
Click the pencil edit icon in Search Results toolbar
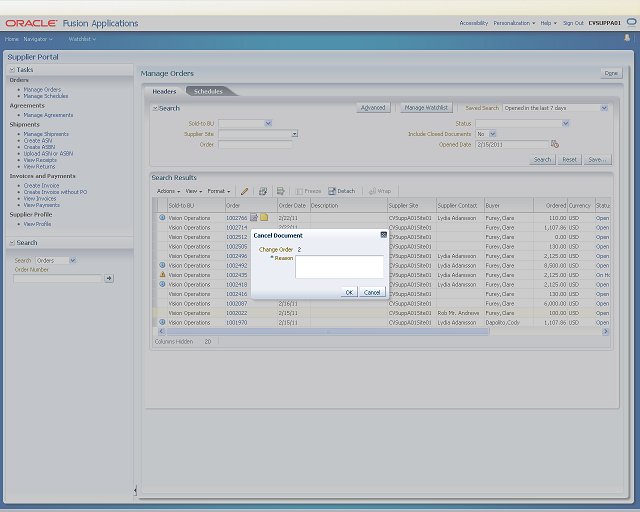pos(244,191)
